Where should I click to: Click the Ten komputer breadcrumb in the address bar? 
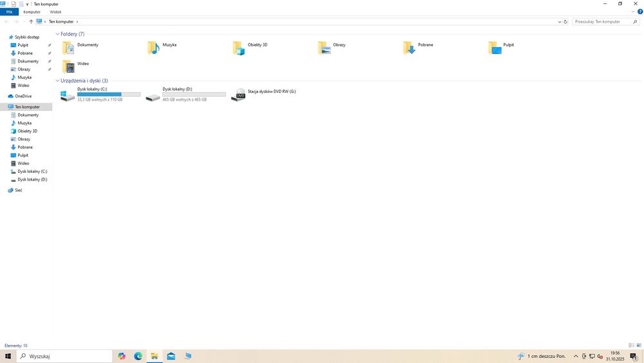tap(61, 21)
